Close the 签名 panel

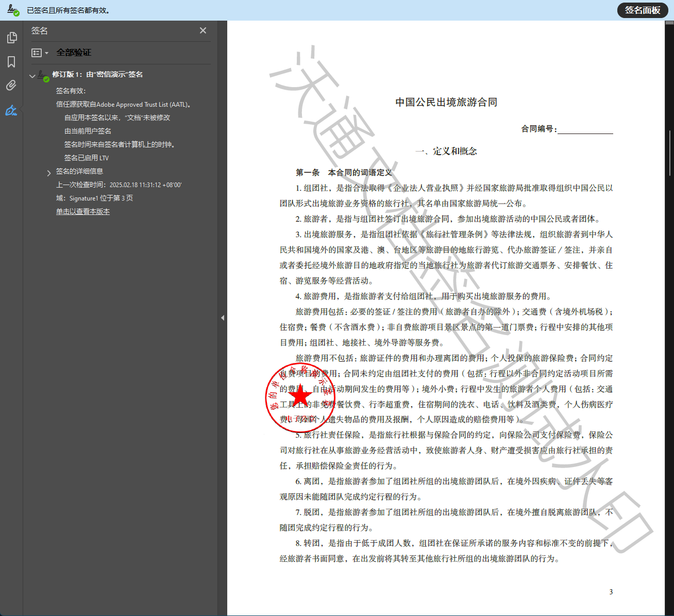(x=203, y=30)
